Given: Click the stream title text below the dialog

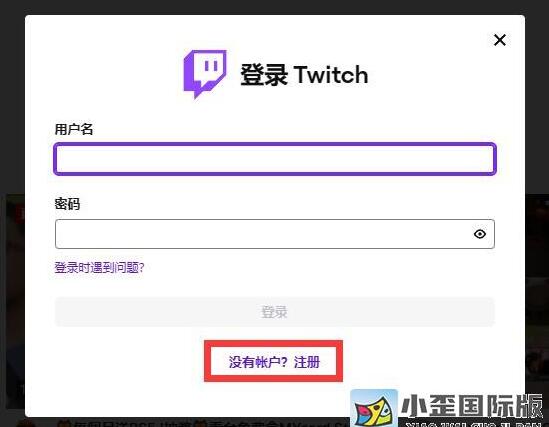Looking at the screenshot, I should point(203,422).
